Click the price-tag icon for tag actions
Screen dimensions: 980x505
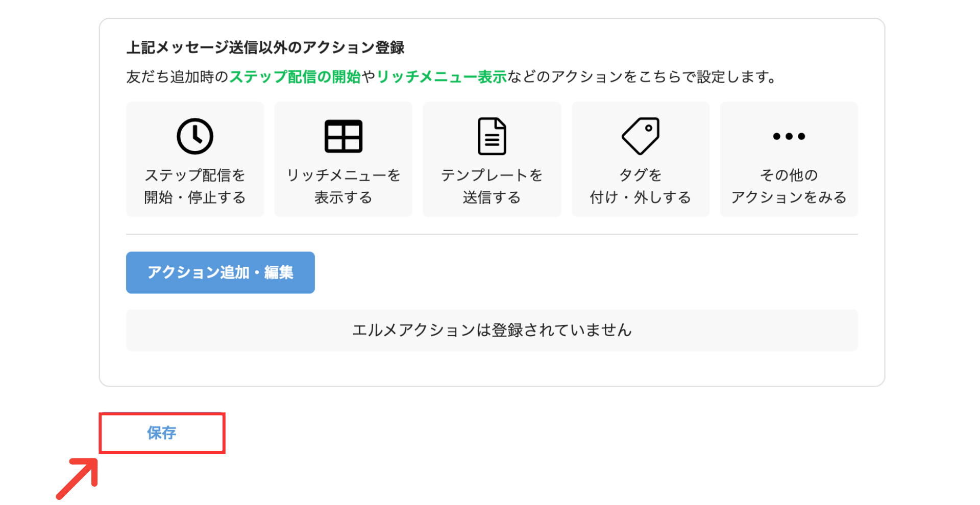coord(640,136)
